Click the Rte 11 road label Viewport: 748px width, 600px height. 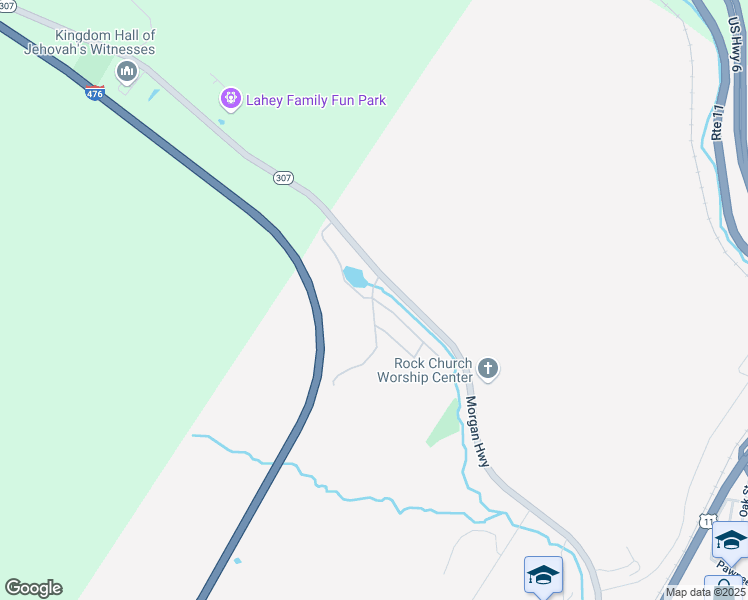(717, 123)
